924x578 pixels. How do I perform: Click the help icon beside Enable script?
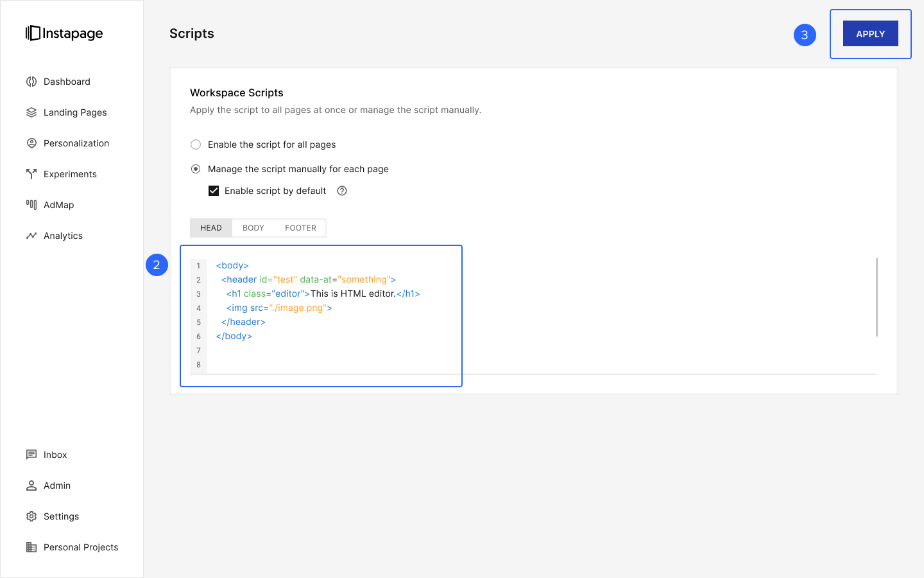342,191
